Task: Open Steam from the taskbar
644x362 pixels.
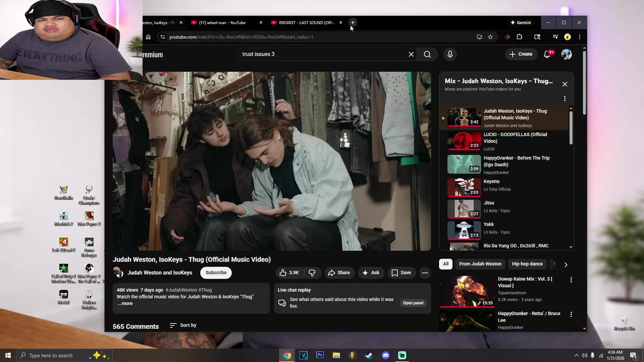Action: (369, 355)
